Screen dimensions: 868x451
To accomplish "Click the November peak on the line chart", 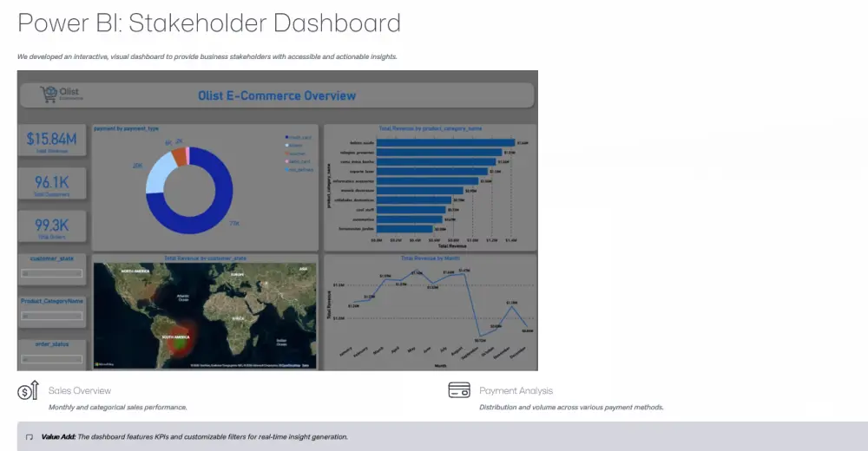I will 512,306.
